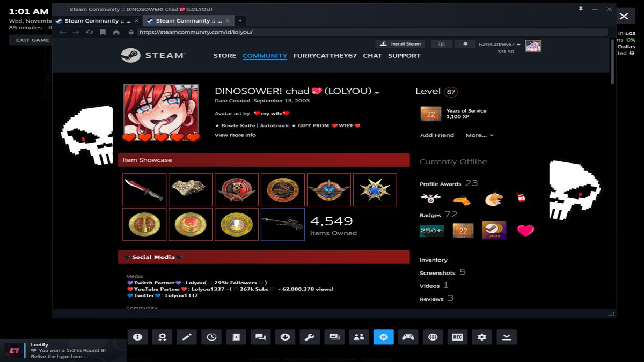Click the View more info link

(235, 135)
